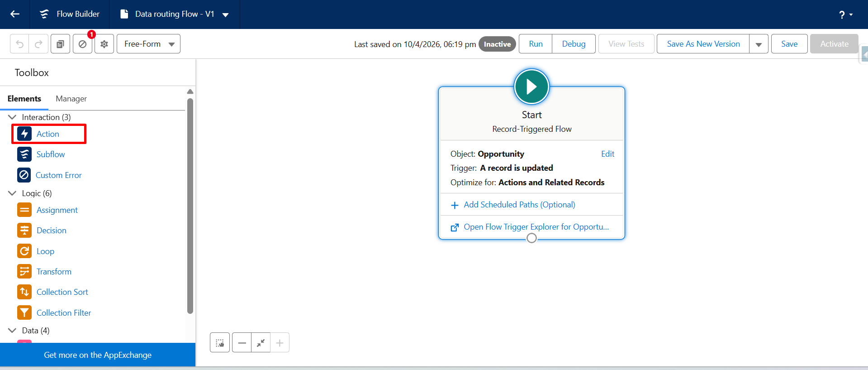Select the Transform element icon
The height and width of the screenshot is (370, 868).
point(24,271)
